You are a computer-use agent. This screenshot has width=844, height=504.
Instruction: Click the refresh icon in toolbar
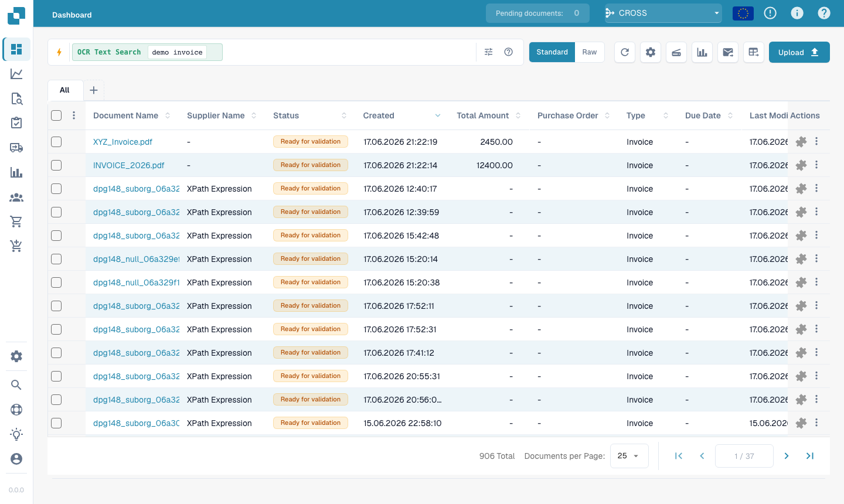[625, 52]
